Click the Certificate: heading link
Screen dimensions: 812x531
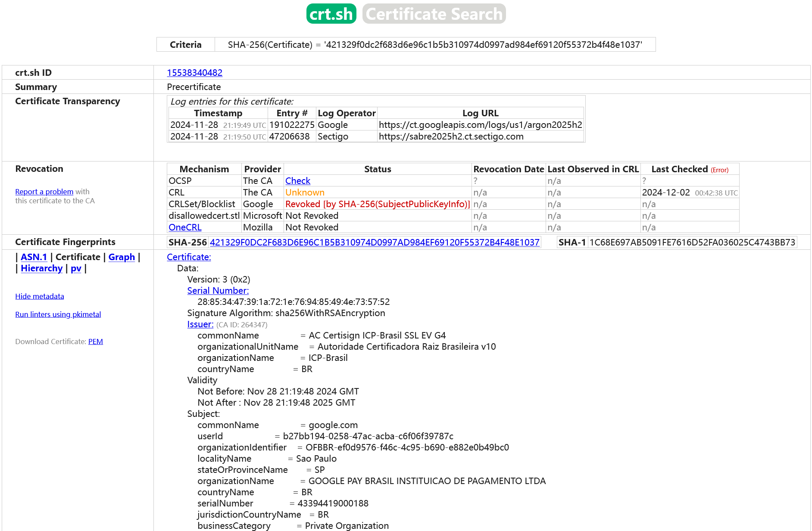point(189,257)
